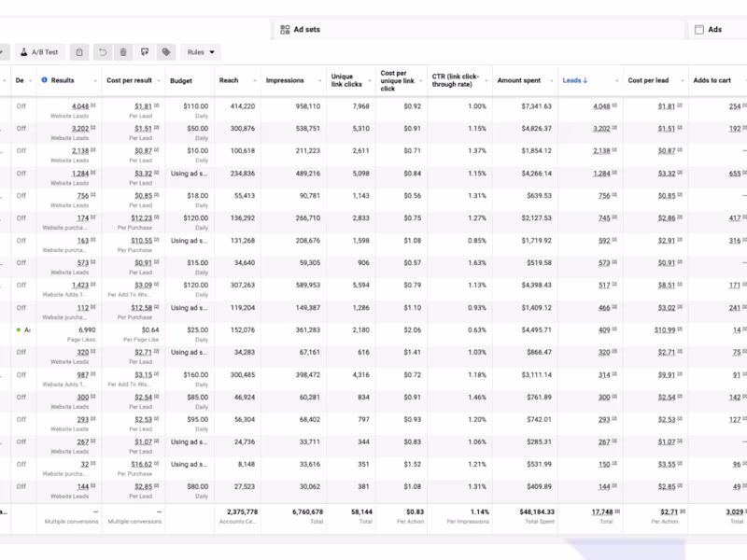Click the undo arrow icon in the toolbar
747x560 pixels.
point(103,52)
